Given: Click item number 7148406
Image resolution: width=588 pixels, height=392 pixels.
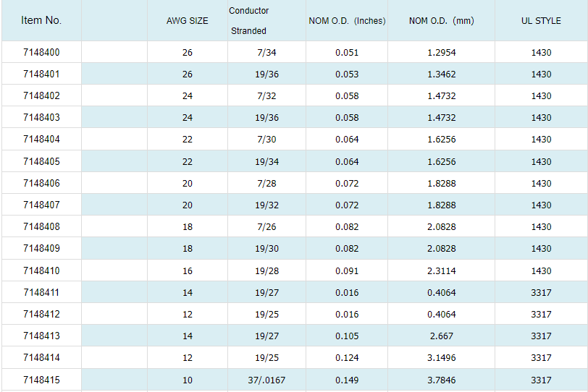Looking at the screenshot, I should [41, 184].
